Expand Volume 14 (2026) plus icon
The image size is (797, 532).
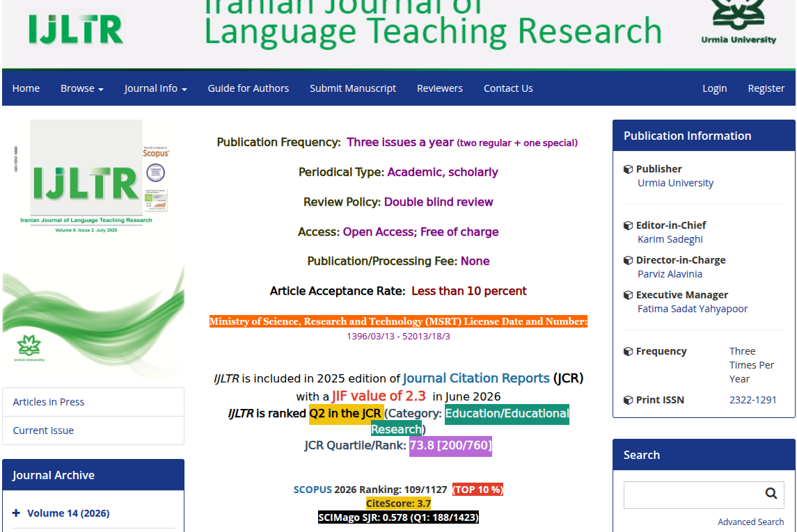click(16, 513)
